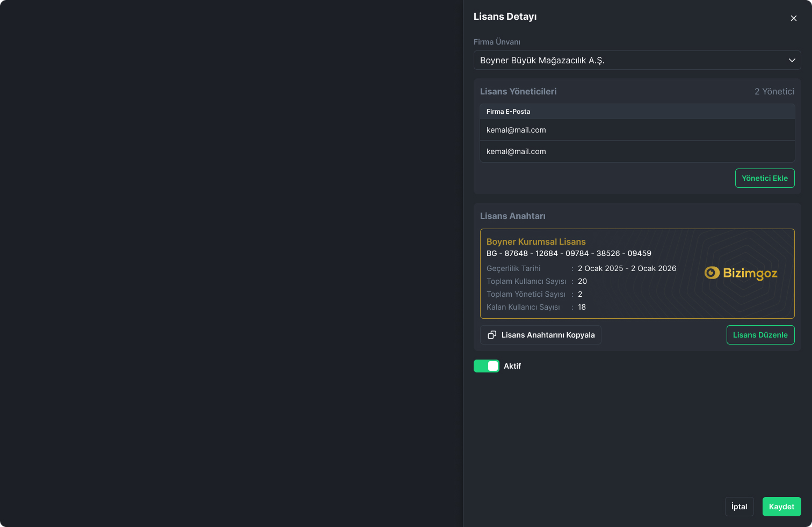812x527 pixels.
Task: Click Yönetici Ekle button
Action: pyautogui.click(x=765, y=178)
